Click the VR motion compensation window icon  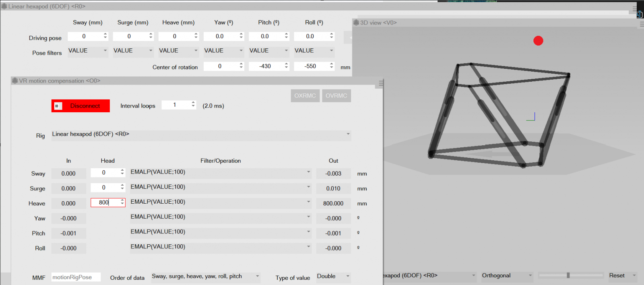click(15, 81)
